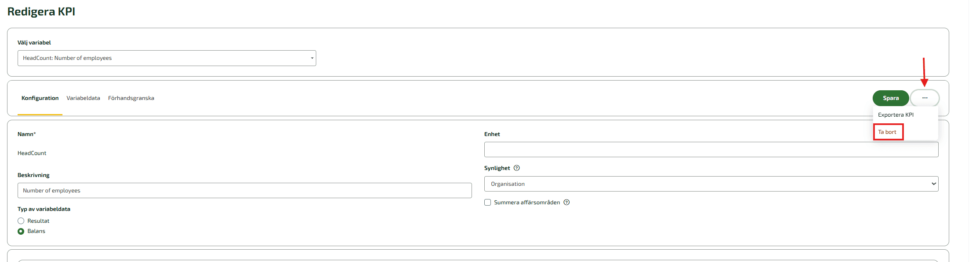This screenshot has height=262, width=980.
Task: Switch to the Konfiguration tab
Action: [40, 98]
